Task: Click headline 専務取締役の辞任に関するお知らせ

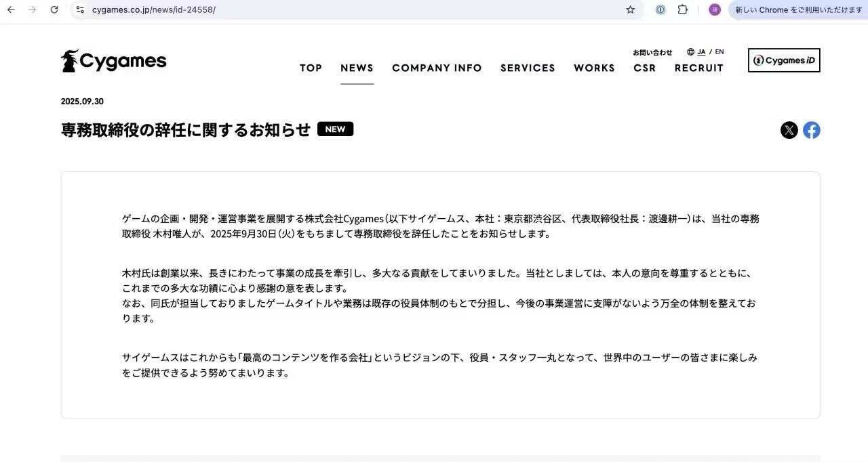Action: click(x=186, y=129)
